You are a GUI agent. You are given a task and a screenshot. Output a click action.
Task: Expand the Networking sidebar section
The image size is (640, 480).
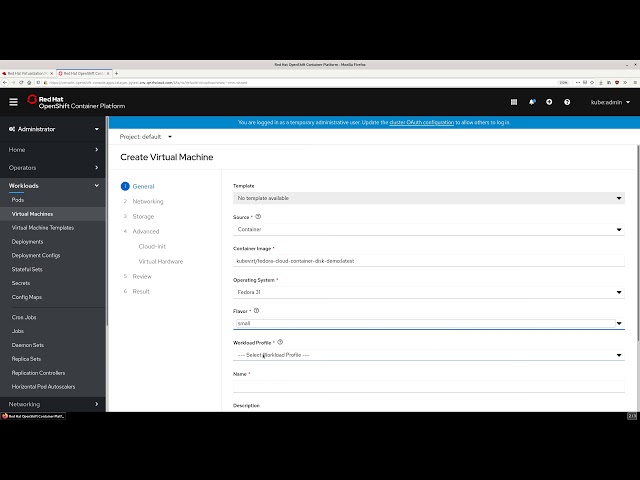coord(53,404)
